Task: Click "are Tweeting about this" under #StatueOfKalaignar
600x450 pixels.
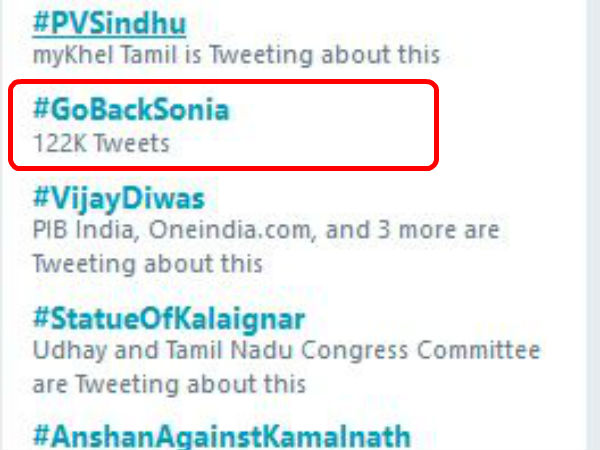Action: [x=167, y=383]
